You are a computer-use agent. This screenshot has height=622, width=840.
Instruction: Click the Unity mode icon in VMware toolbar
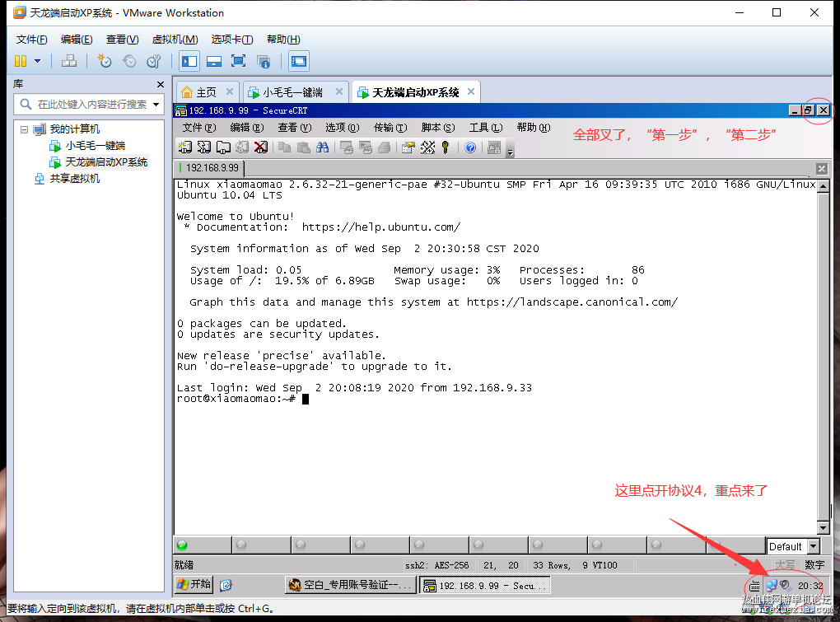(x=263, y=61)
